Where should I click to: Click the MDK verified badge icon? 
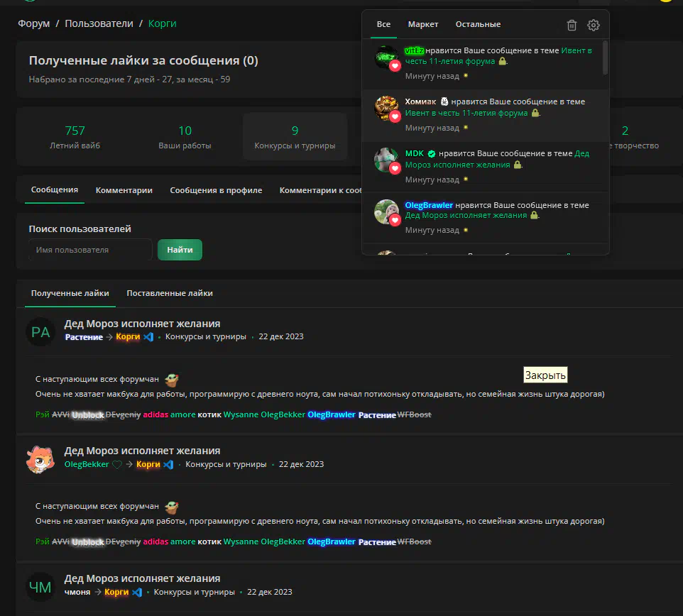click(x=432, y=154)
